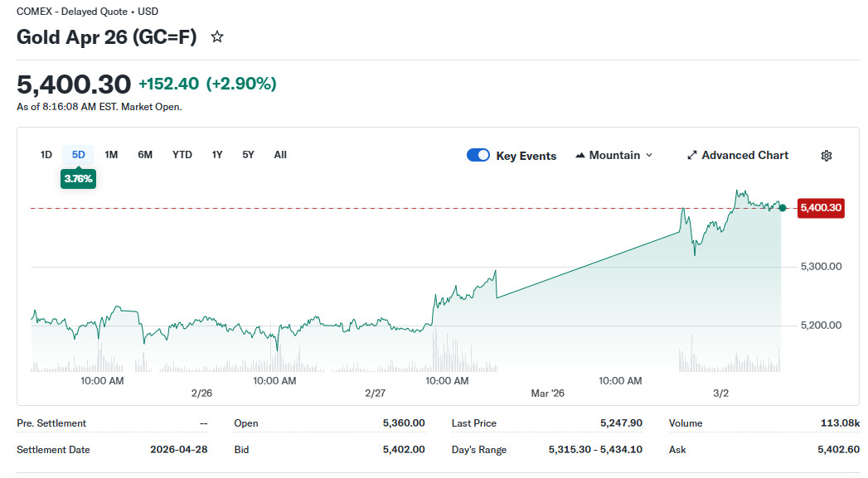Screen dimensions: 868x478
Task: Click the Advanced Chart expand arrows icon
Action: [692, 156]
